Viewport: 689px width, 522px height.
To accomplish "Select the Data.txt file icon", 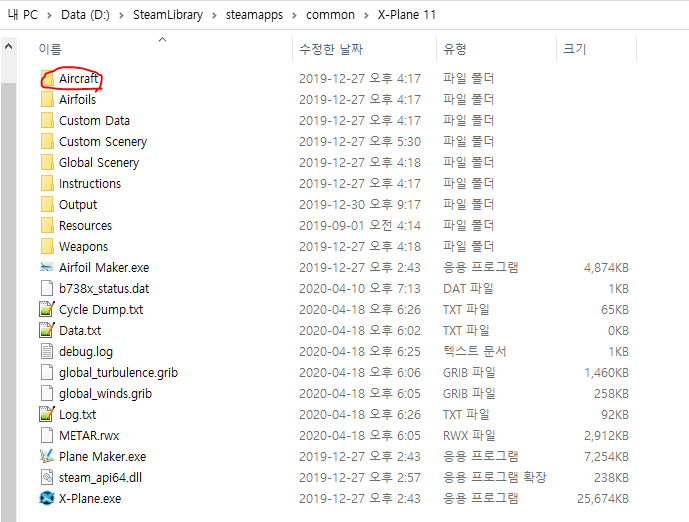I will point(47,330).
